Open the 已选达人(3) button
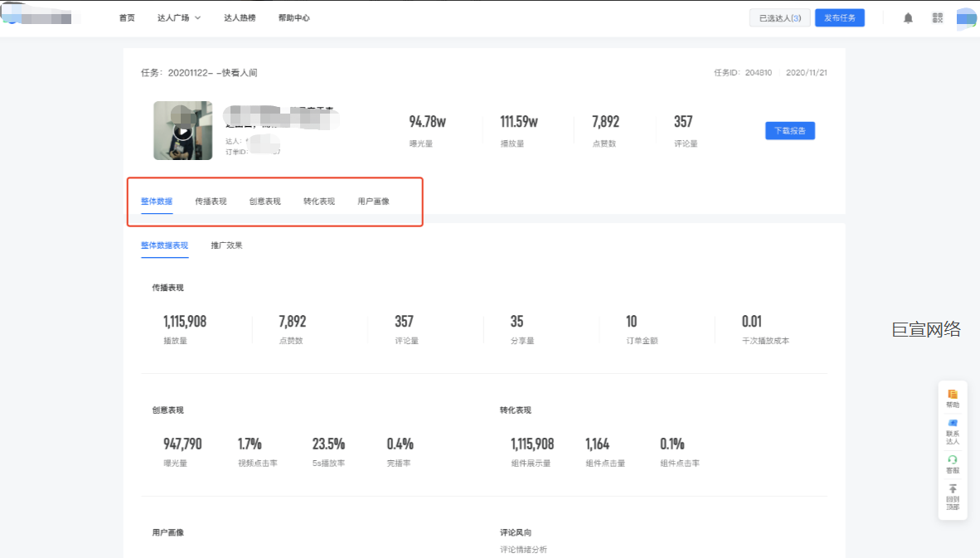Image resolution: width=980 pixels, height=558 pixels. [779, 17]
